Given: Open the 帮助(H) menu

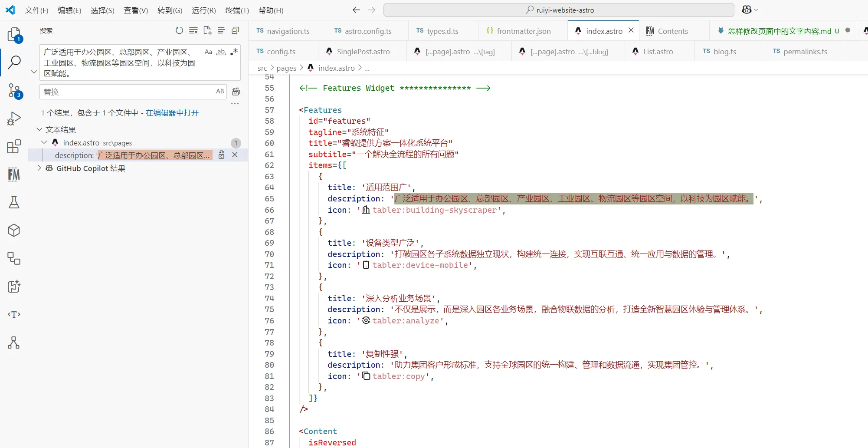Looking at the screenshot, I should click(271, 10).
